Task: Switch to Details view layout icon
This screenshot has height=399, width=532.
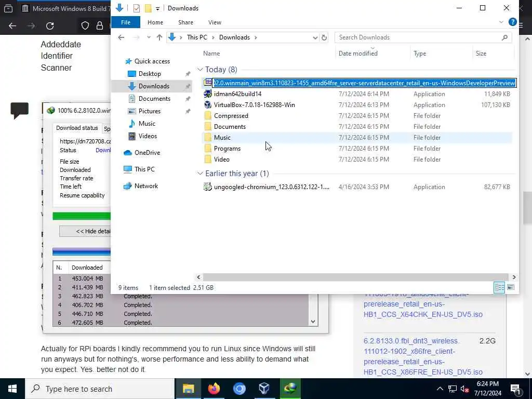Action: tap(499, 288)
